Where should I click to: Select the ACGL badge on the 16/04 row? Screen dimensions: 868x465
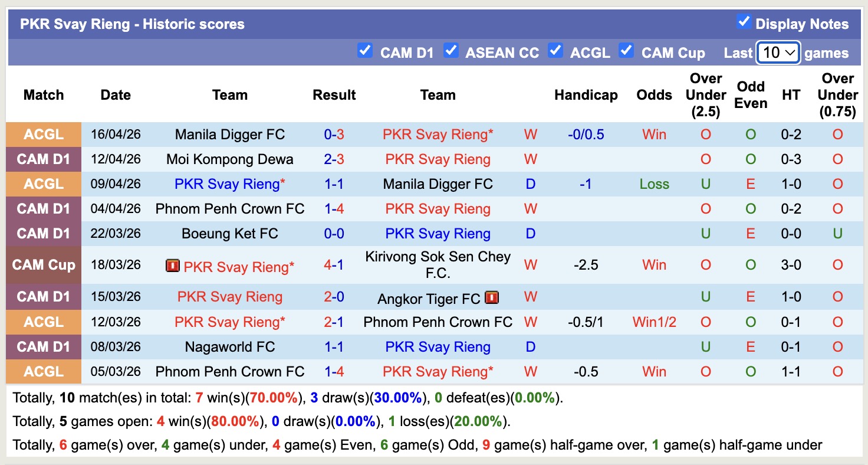click(x=43, y=134)
